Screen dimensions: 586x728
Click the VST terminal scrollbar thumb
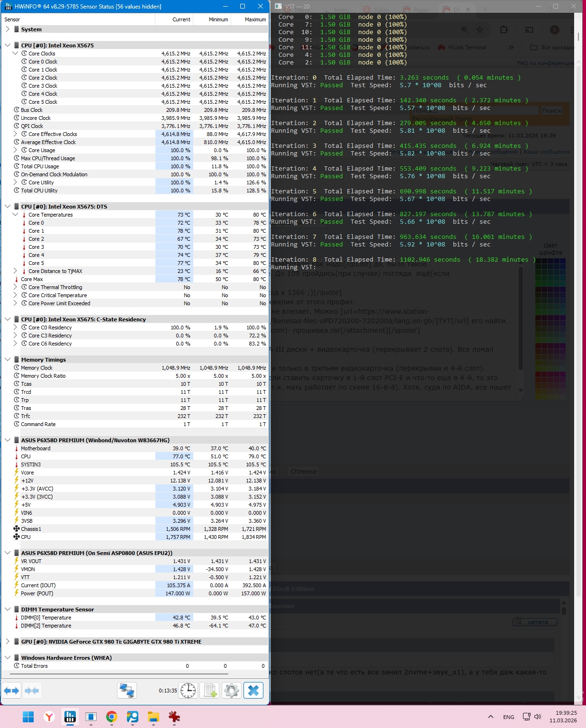click(x=578, y=36)
